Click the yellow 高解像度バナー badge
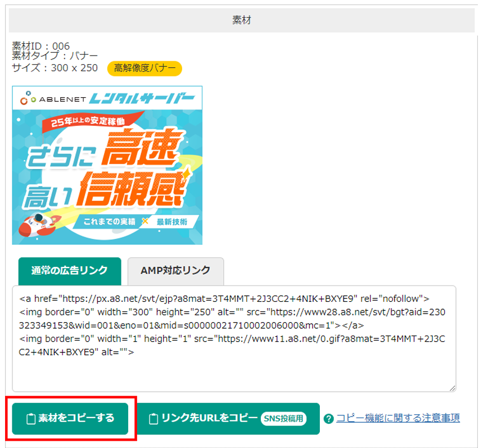 click(144, 68)
